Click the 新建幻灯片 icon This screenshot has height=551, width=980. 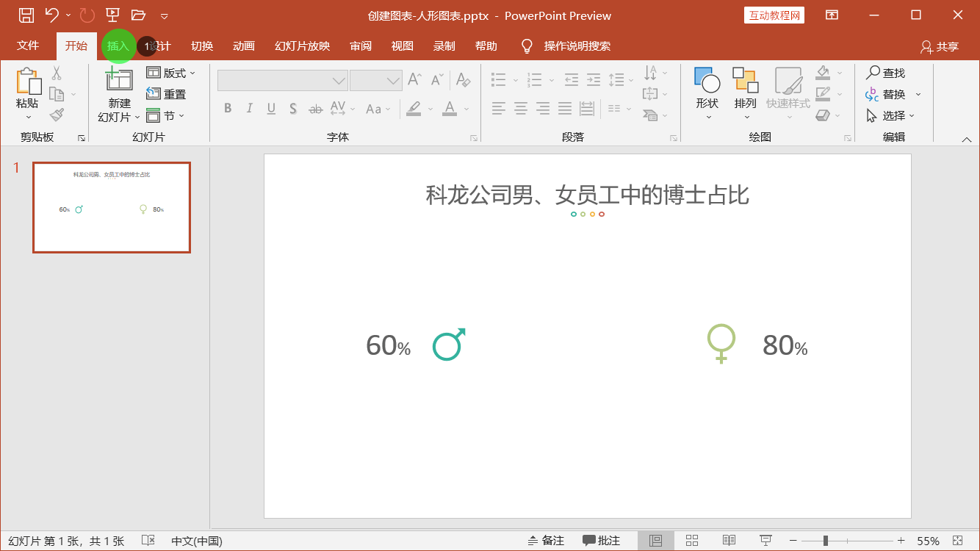119,80
